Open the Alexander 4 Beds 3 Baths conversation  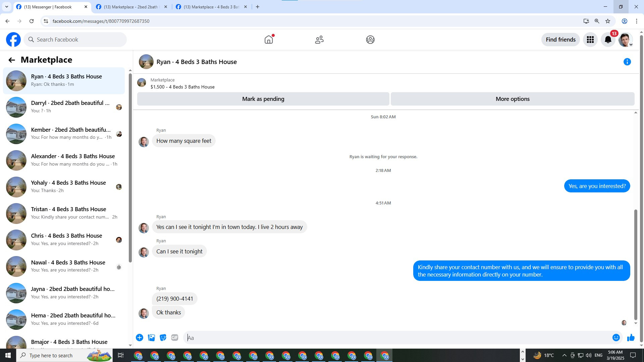click(64, 160)
